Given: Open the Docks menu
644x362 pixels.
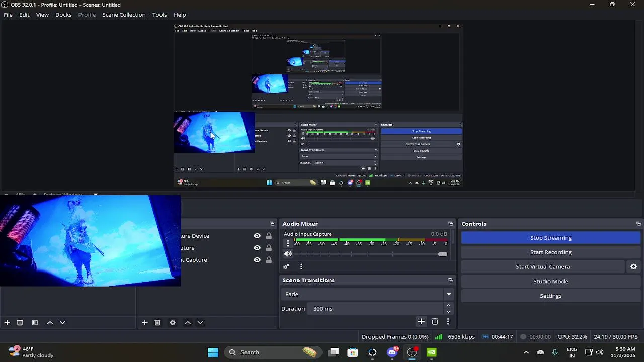Looking at the screenshot, I should [x=63, y=15].
